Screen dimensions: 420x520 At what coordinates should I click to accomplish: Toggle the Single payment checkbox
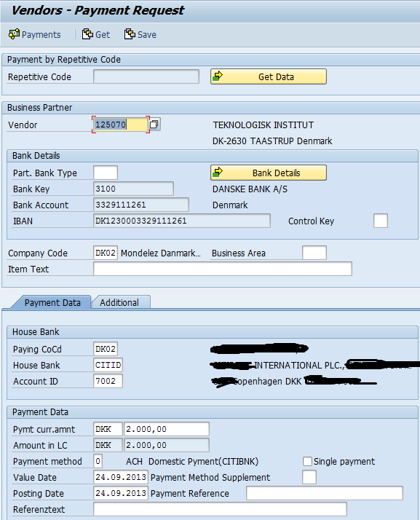(x=307, y=461)
